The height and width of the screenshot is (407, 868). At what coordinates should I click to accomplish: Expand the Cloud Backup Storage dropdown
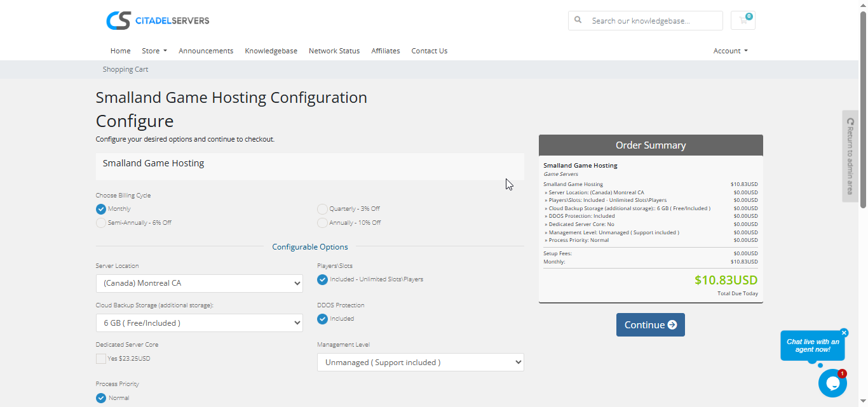pos(199,323)
